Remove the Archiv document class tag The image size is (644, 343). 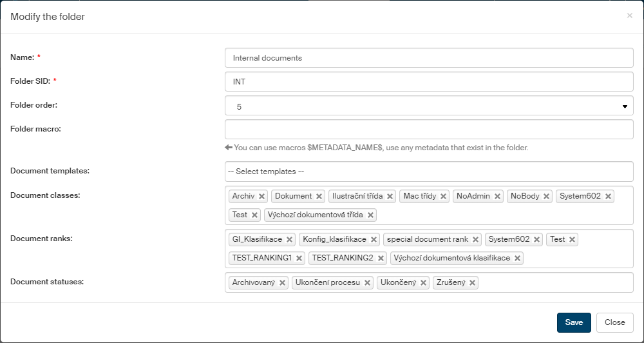click(x=261, y=197)
